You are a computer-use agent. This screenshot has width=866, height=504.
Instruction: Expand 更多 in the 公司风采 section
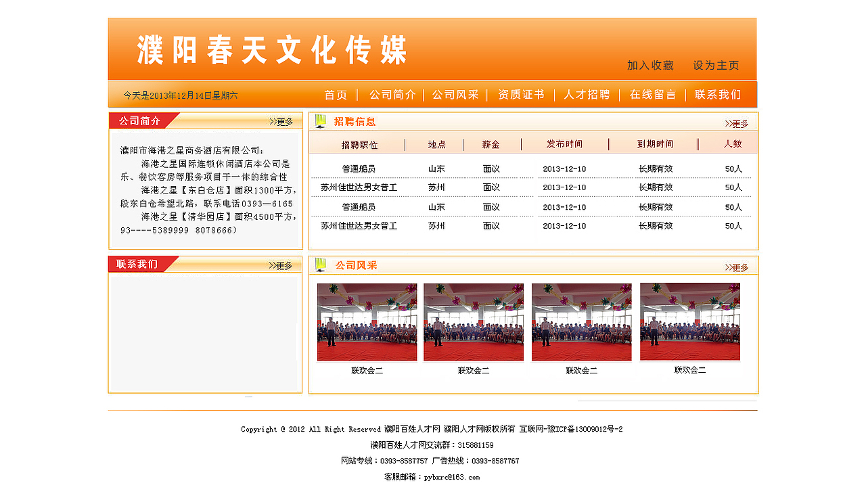pyautogui.click(x=740, y=267)
